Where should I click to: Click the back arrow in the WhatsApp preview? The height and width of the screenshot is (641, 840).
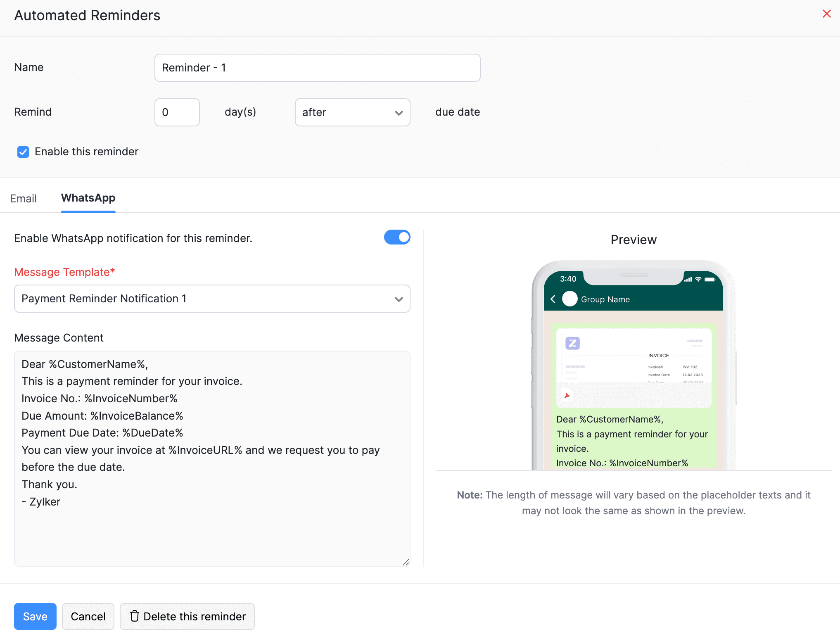553,299
